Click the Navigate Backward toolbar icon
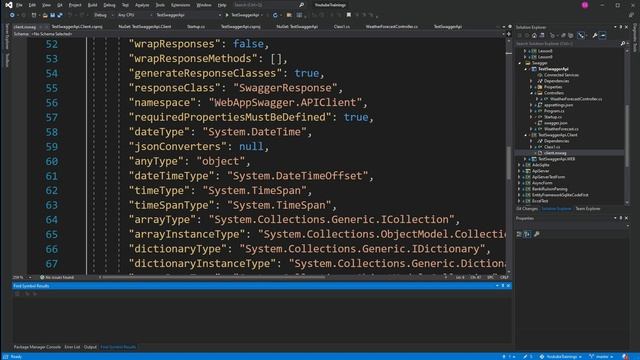 click(12, 15)
